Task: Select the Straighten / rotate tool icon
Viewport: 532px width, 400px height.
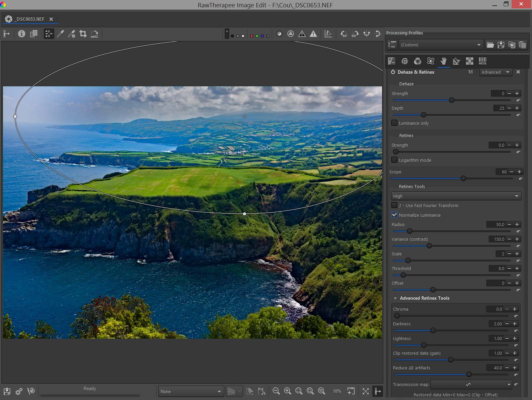Action: tap(94, 34)
